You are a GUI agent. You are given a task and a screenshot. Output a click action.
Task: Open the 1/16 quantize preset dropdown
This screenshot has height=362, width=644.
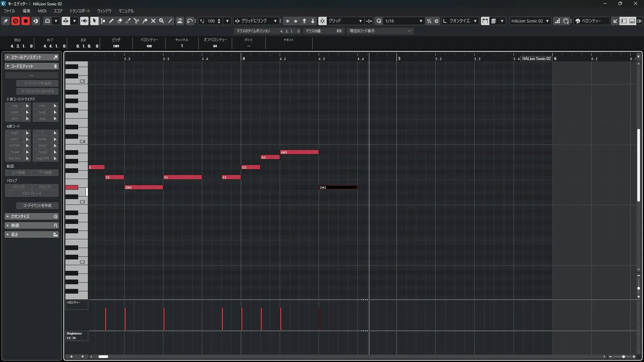pos(421,21)
